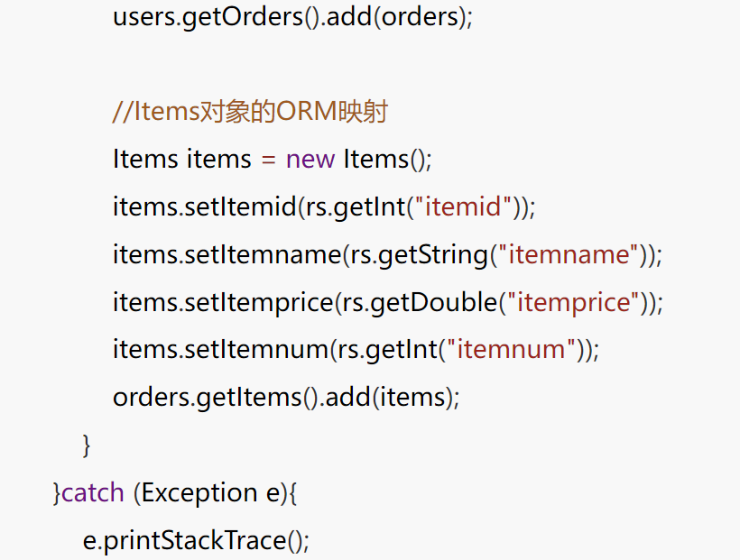Click the purple 'new' keyword
The image size is (740, 560).
pyautogui.click(x=310, y=160)
